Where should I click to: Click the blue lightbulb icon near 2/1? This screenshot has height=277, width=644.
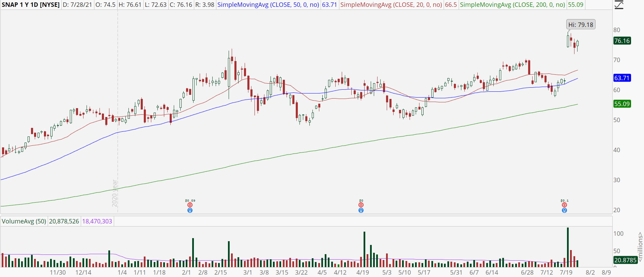[x=190, y=210]
